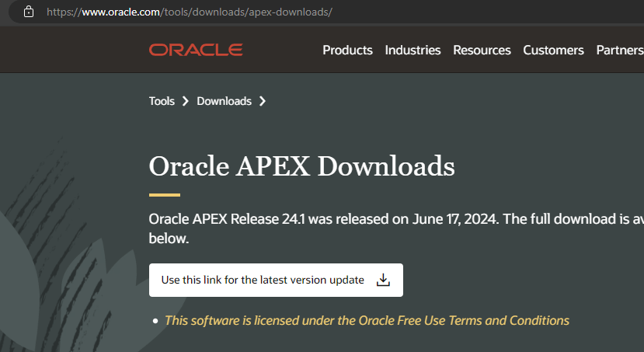The height and width of the screenshot is (352, 644).
Task: Click the chevron after the Downloads breadcrumb
Action: click(263, 101)
